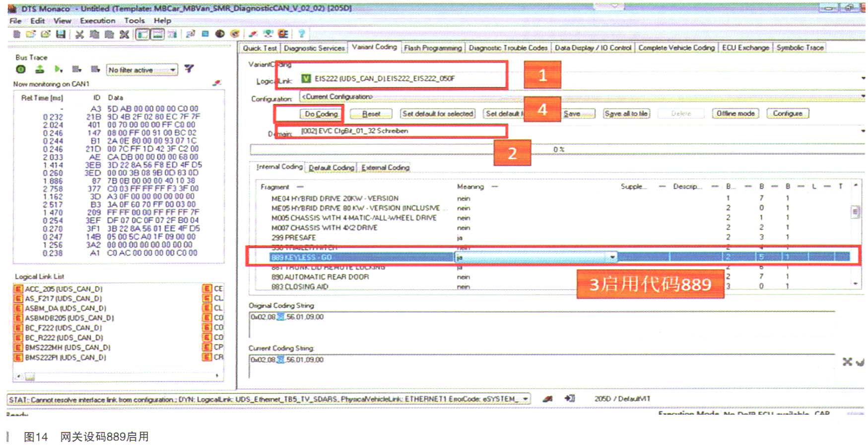Click the ECU icon beside ACC_205

click(x=18, y=289)
